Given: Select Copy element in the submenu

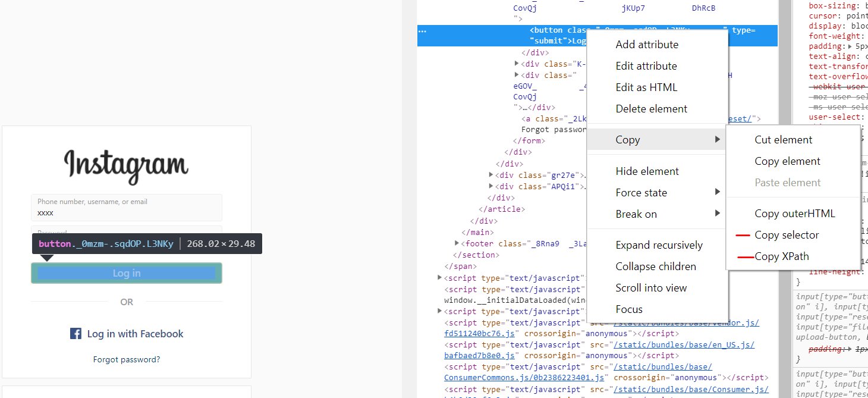Looking at the screenshot, I should pos(787,161).
